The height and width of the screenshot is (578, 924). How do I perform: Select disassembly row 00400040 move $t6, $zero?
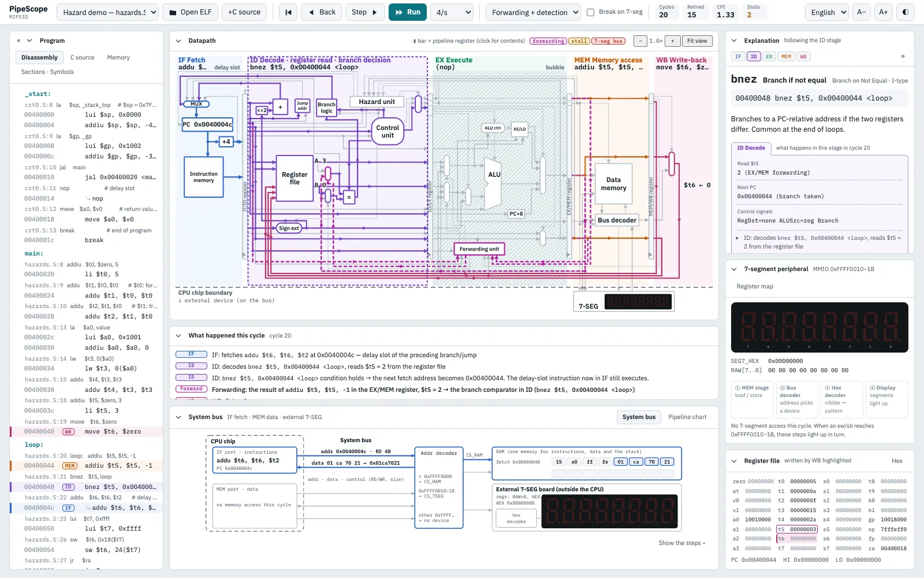(87, 432)
